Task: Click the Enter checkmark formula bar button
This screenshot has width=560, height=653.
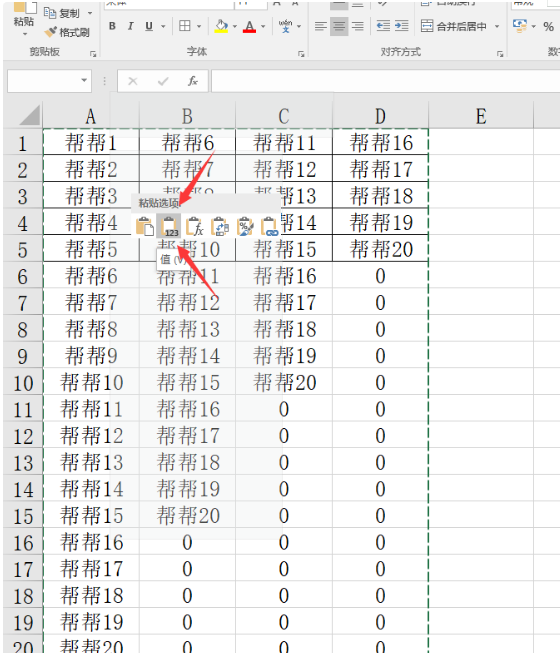Action: point(163,81)
